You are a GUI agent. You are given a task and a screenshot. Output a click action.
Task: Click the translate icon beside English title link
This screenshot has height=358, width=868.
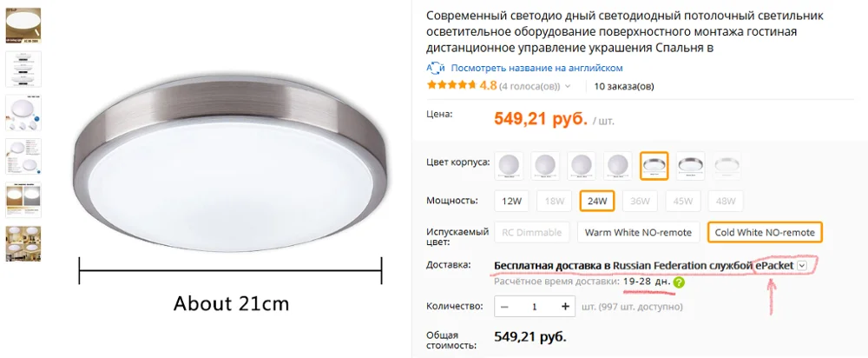(435, 68)
